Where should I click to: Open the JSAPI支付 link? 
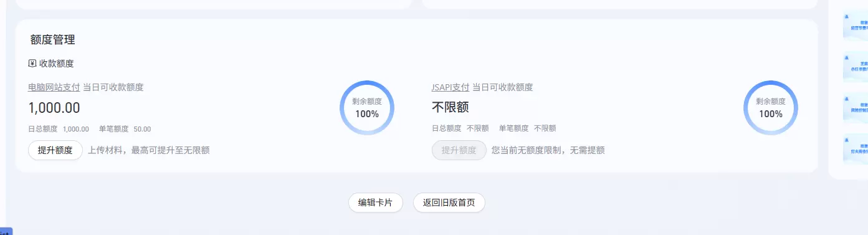click(x=451, y=87)
